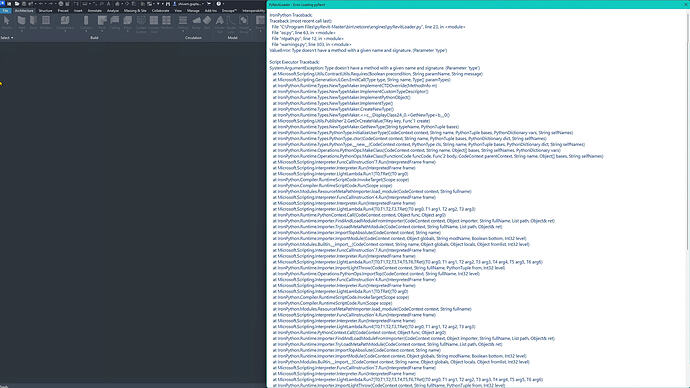Expand the Column tool dropdown arrow

coord(86,31)
